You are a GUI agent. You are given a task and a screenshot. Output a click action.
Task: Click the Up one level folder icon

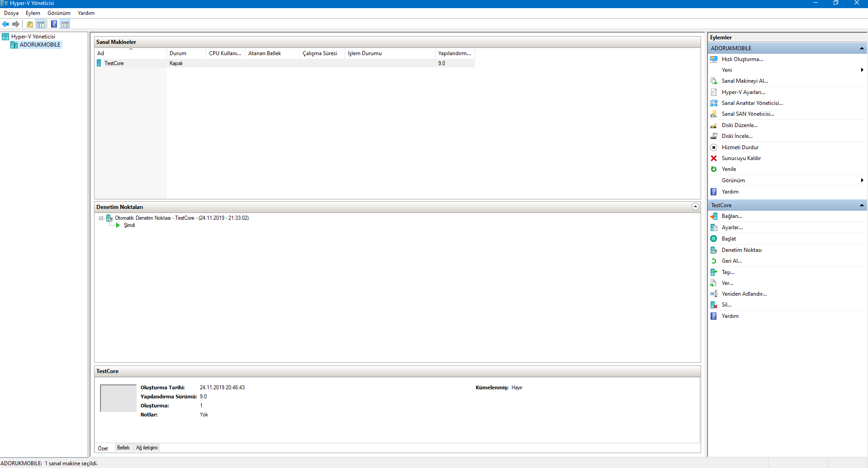30,24
